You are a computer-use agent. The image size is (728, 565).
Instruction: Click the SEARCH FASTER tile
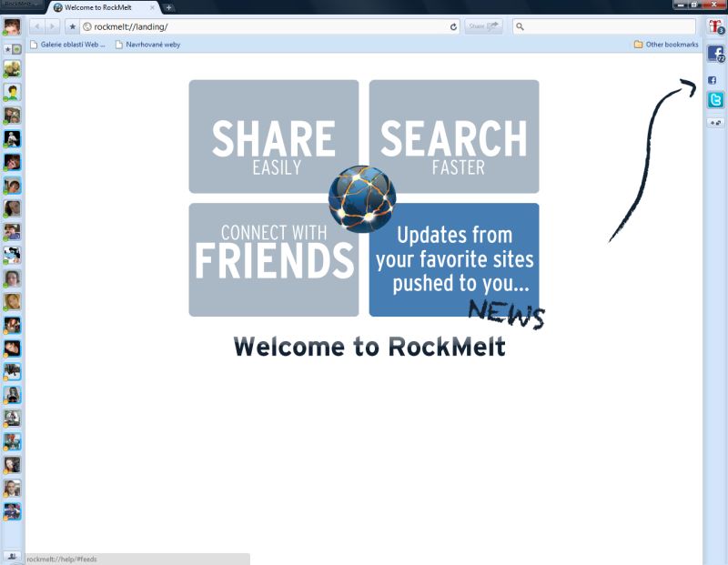pos(454,136)
